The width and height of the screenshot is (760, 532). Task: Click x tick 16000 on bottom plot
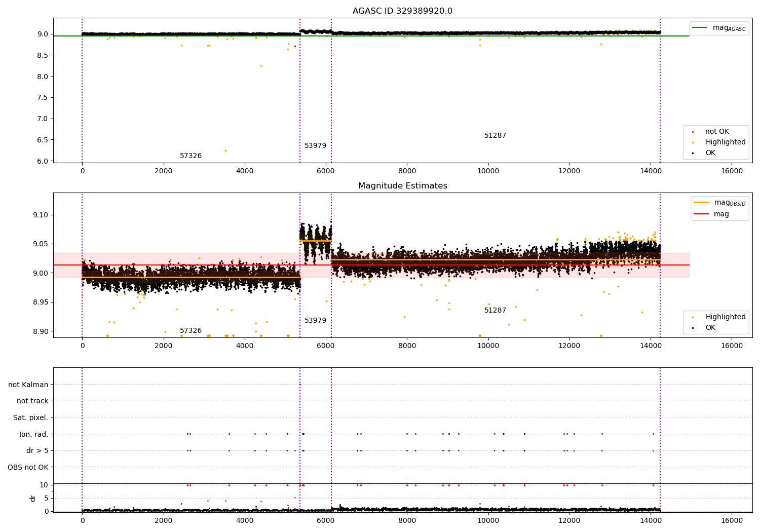click(x=732, y=521)
